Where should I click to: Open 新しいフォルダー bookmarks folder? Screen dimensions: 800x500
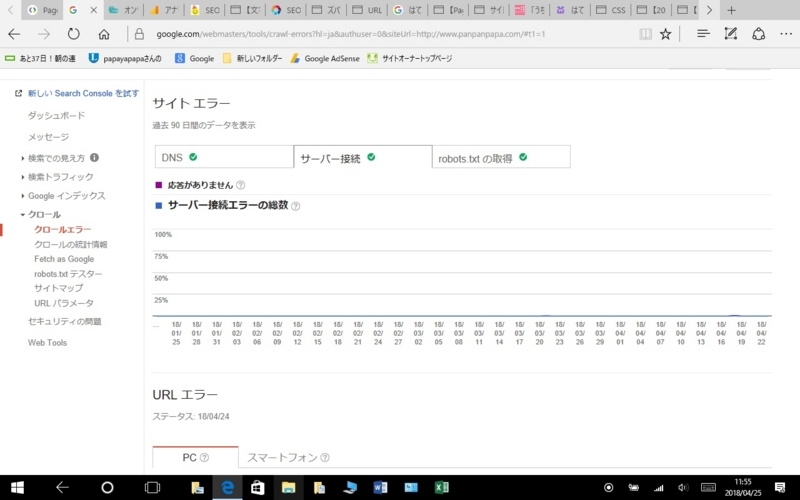coord(253,59)
